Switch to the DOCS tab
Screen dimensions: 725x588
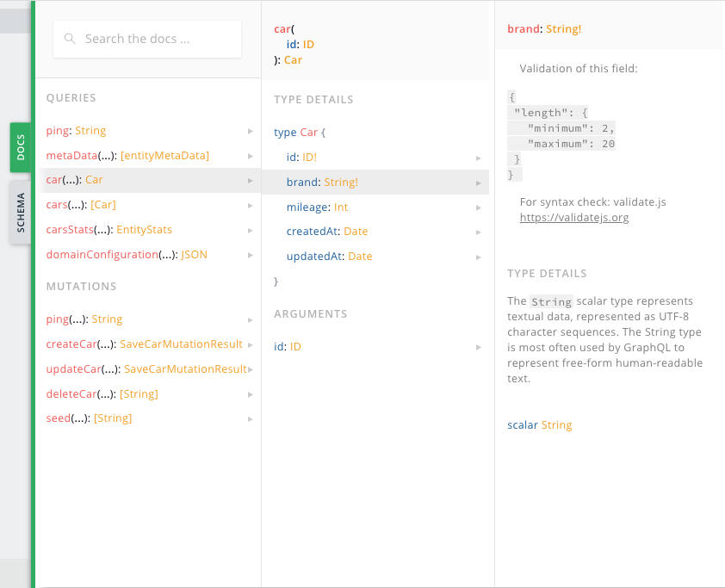point(21,147)
